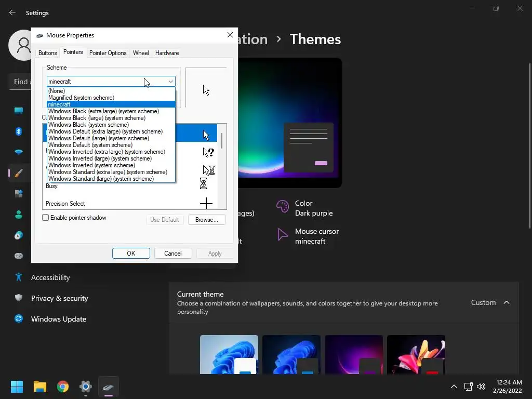Open Accessibility in Settings sidebar
Image resolution: width=532 pixels, height=399 pixels.
[x=50, y=277]
